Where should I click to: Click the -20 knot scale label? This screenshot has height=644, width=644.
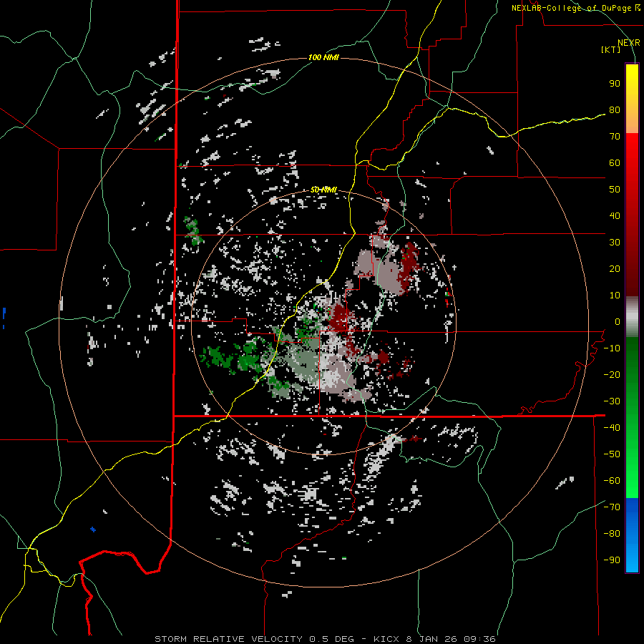point(612,375)
